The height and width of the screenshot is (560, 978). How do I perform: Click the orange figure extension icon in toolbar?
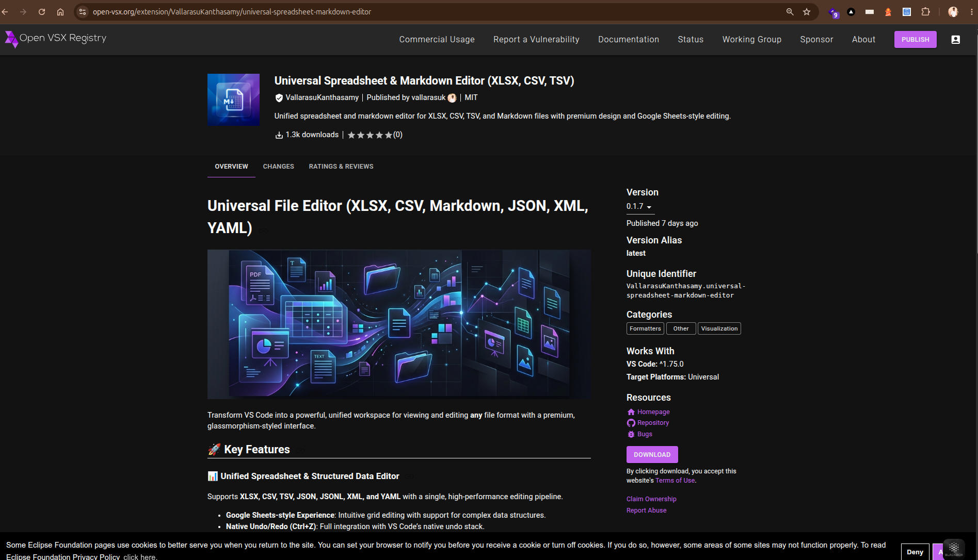pos(888,12)
